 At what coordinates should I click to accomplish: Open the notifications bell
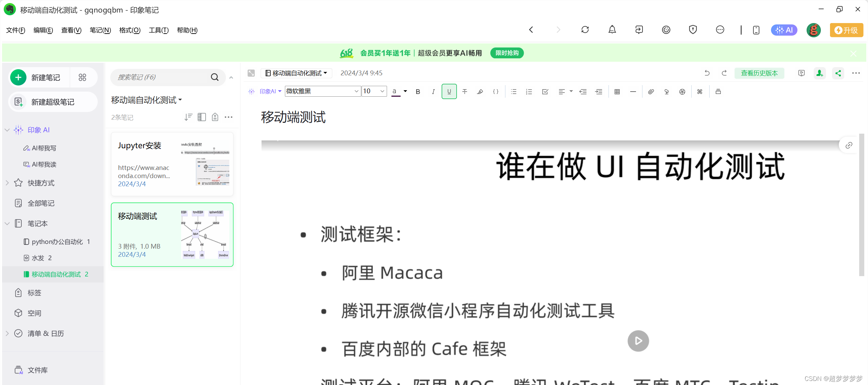click(612, 30)
